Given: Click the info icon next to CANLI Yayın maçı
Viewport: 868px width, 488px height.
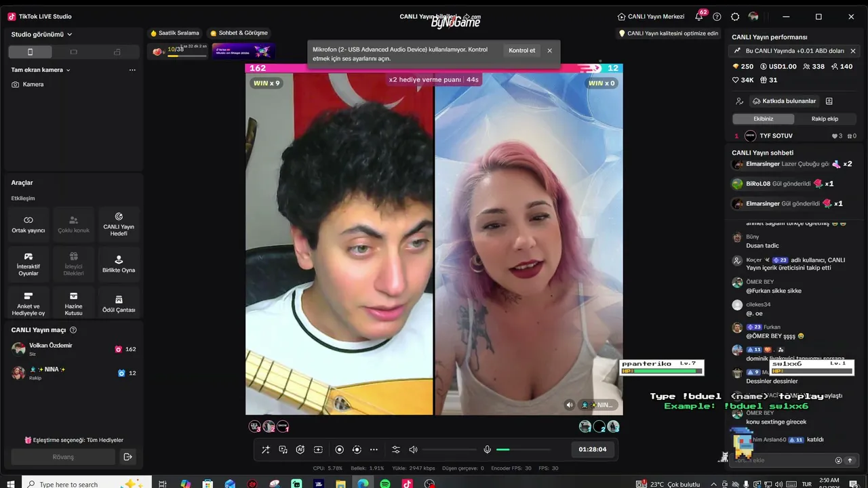Looking at the screenshot, I should click(73, 330).
